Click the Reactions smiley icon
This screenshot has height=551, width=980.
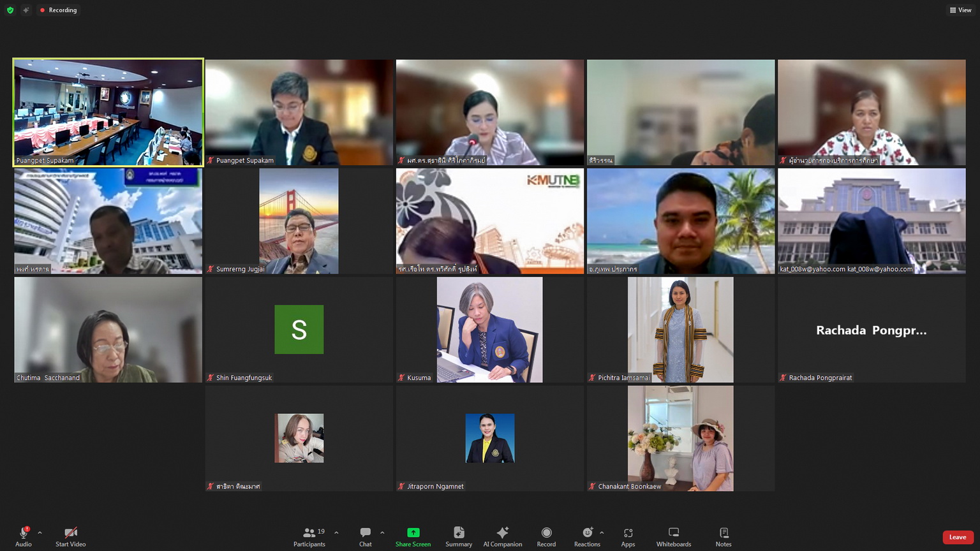point(587,533)
